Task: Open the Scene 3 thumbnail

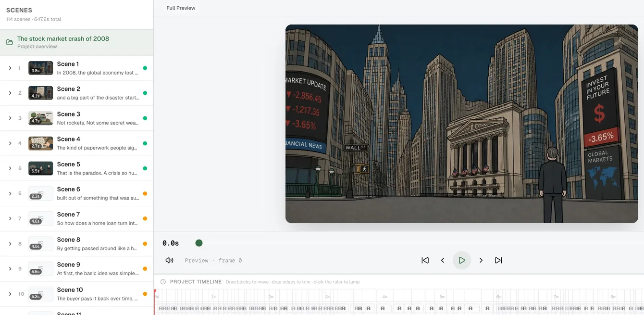Action: (x=41, y=118)
